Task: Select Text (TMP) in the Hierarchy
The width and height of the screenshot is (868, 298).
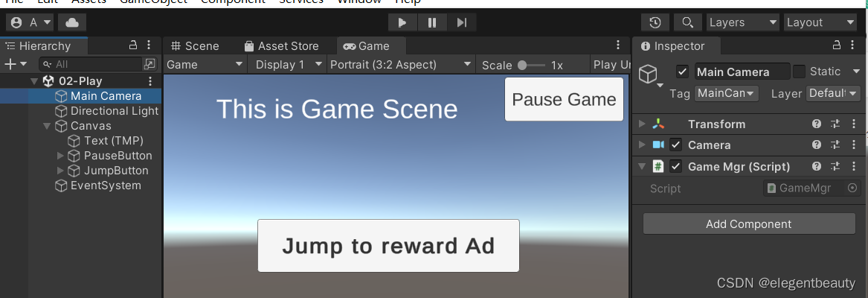Action: [114, 141]
